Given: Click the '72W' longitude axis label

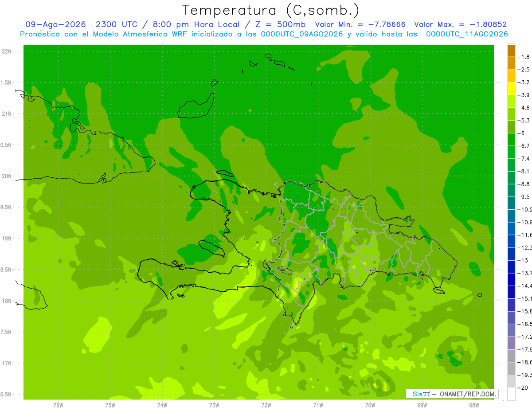Looking at the screenshot, I should click(x=266, y=405).
